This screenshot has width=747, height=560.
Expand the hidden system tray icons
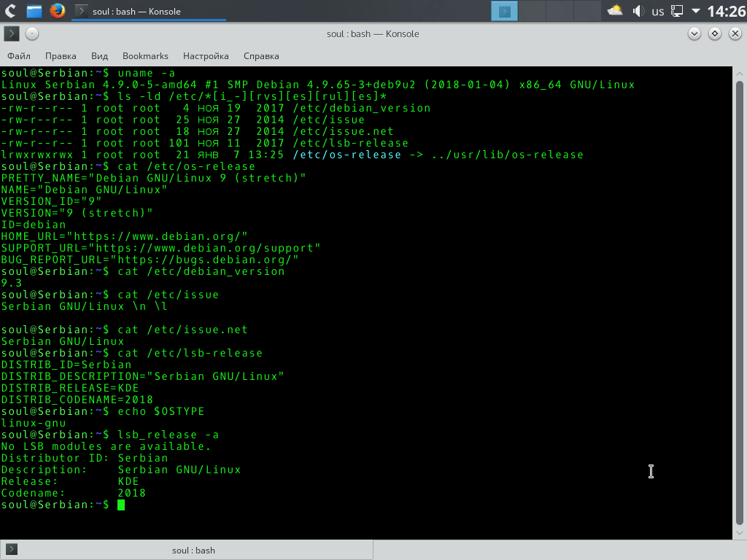695,10
